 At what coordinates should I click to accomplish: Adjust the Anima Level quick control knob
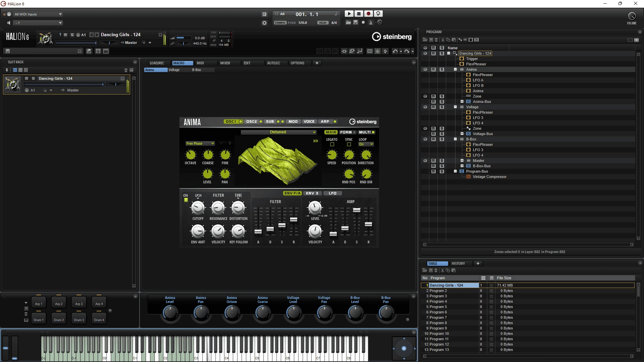pyautogui.click(x=170, y=313)
